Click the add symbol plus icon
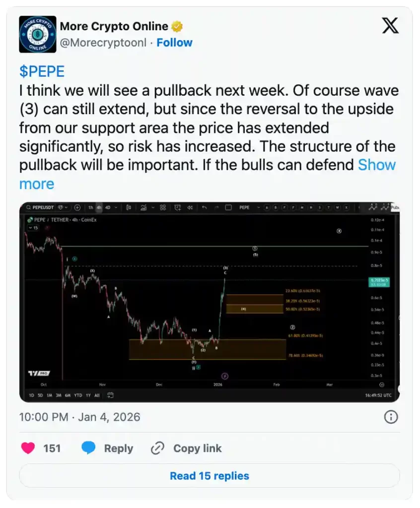The image size is (420, 508). tap(77, 207)
